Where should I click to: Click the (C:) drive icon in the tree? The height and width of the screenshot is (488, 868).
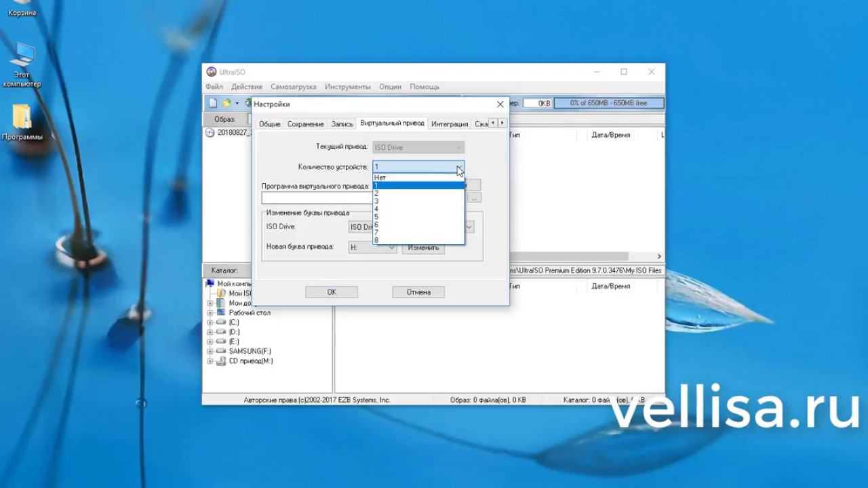221,323
